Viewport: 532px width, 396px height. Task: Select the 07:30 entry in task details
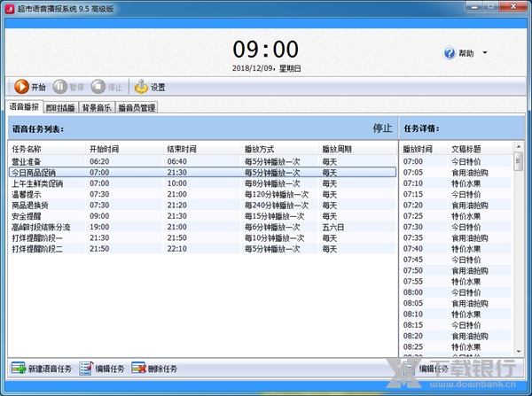tap(413, 226)
